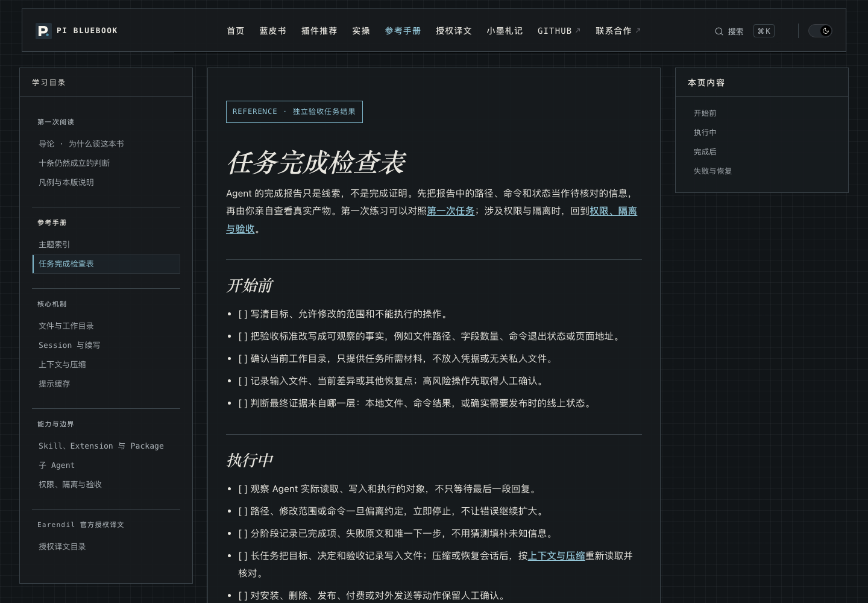868x603 pixels.
Task: Open 十条仍然成立的判断 in sidebar
Action: click(x=74, y=163)
